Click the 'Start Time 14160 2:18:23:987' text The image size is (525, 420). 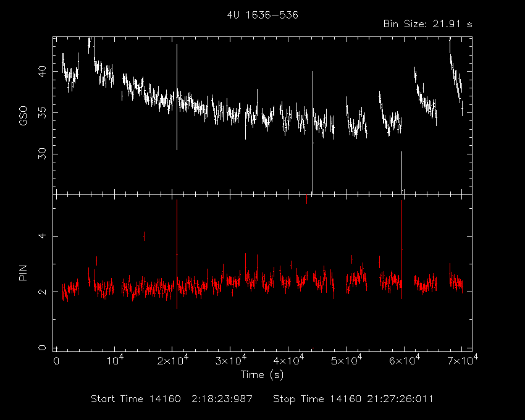pos(172,399)
